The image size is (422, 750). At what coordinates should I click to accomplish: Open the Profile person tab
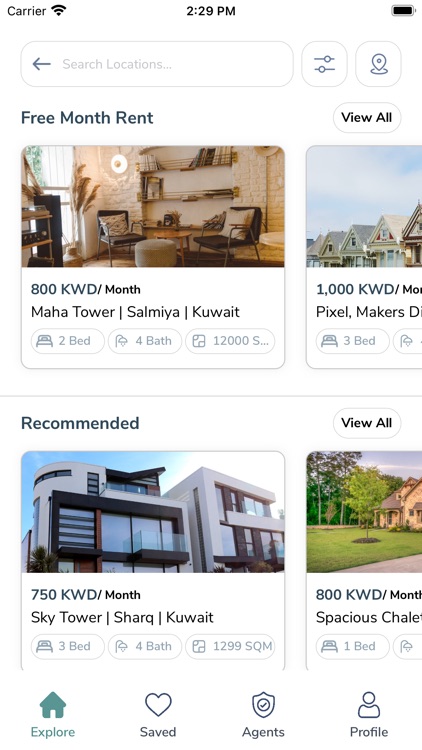[369, 715]
